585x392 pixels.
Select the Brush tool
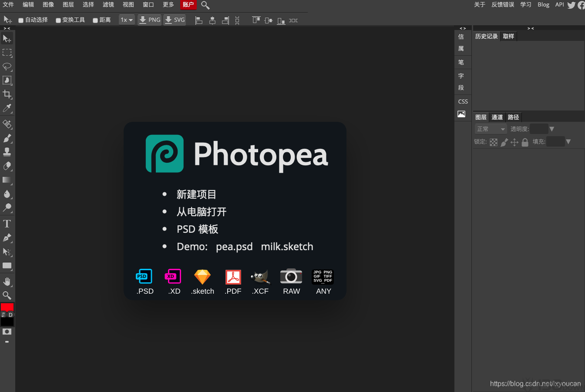(7, 138)
